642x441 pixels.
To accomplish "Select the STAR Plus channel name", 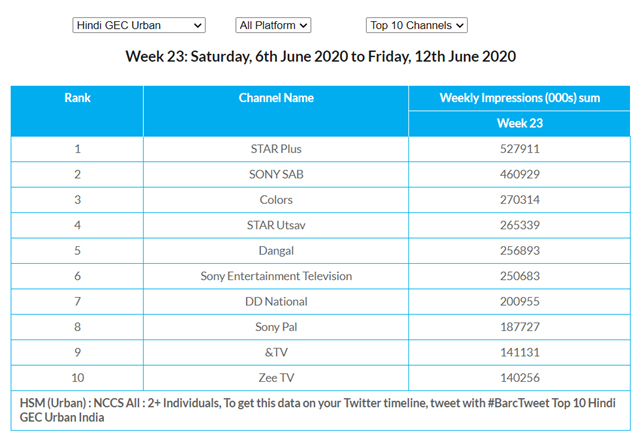I will tap(276, 150).
